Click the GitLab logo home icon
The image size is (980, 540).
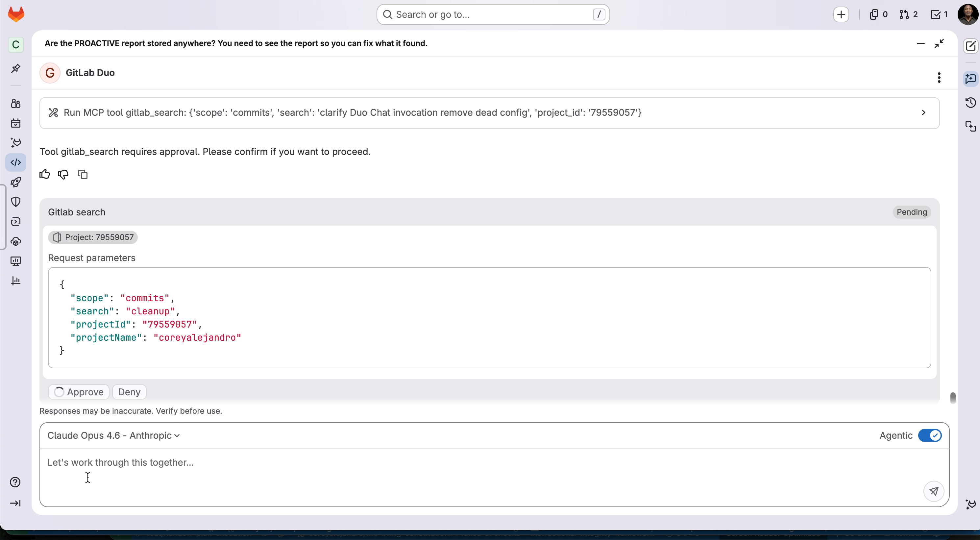pos(16,14)
